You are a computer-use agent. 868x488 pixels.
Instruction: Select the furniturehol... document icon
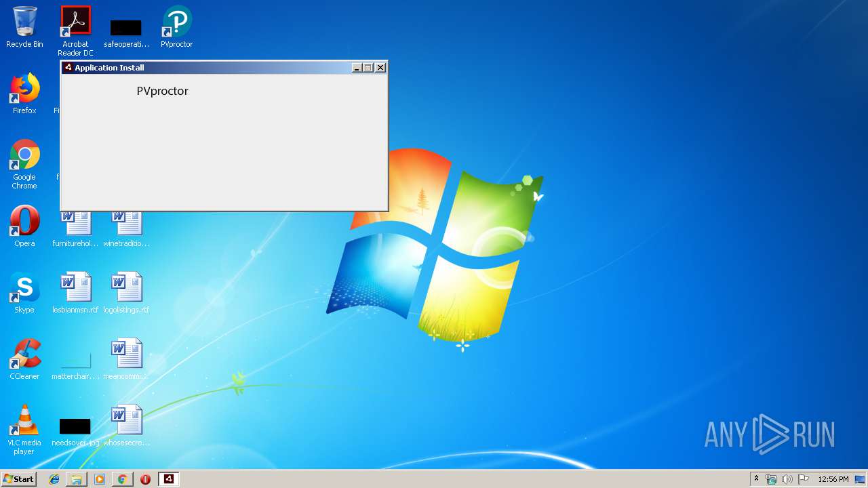click(75, 229)
